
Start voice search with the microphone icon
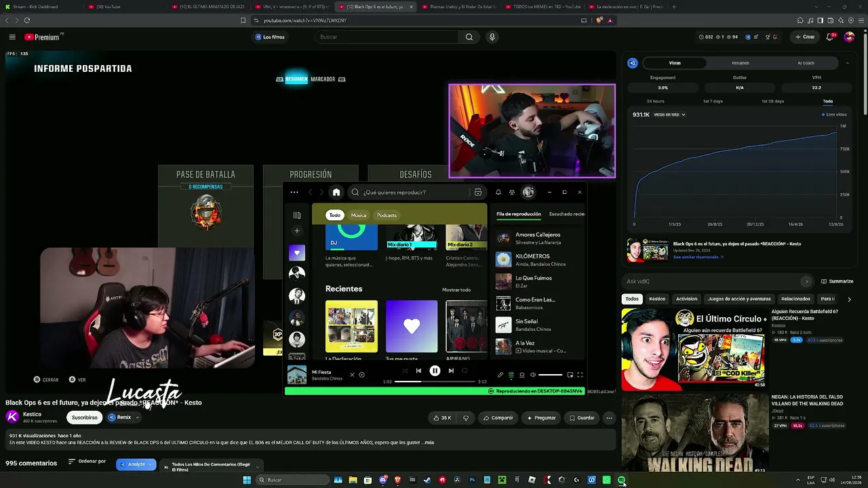coord(492,37)
